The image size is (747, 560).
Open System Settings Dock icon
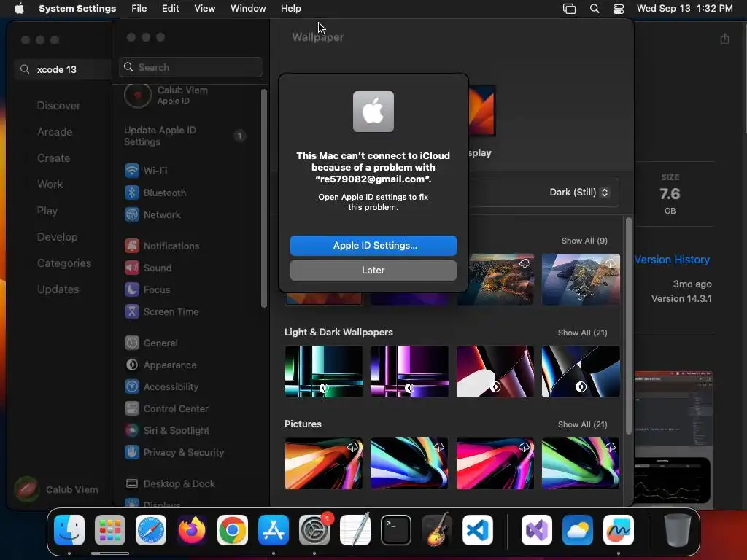click(314, 530)
